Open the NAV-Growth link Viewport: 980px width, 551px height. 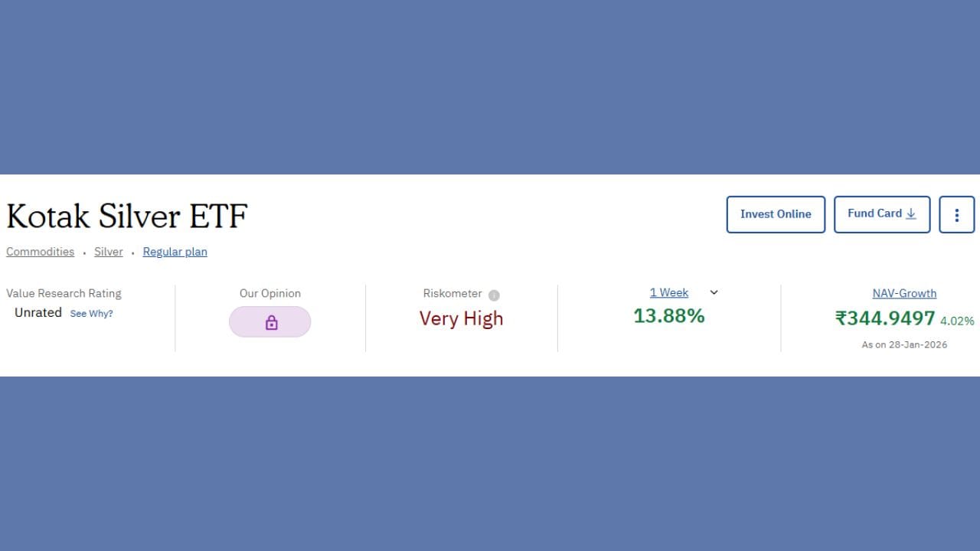tap(904, 293)
